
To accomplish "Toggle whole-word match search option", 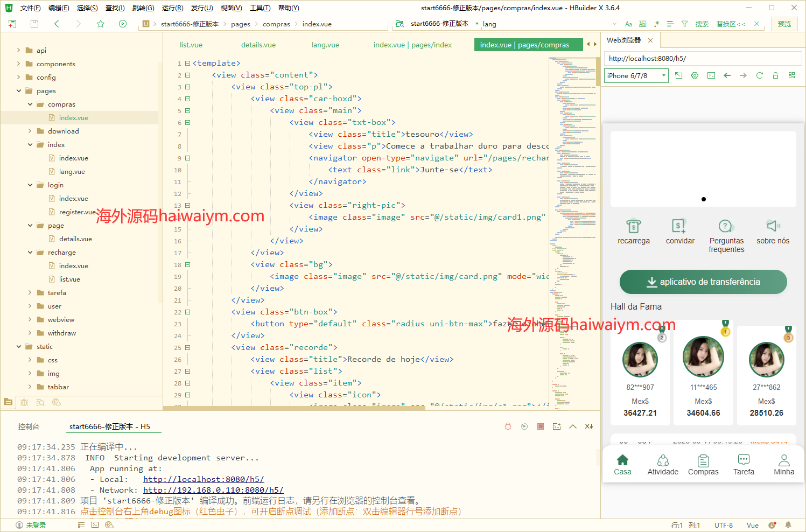I will pyautogui.click(x=642, y=24).
